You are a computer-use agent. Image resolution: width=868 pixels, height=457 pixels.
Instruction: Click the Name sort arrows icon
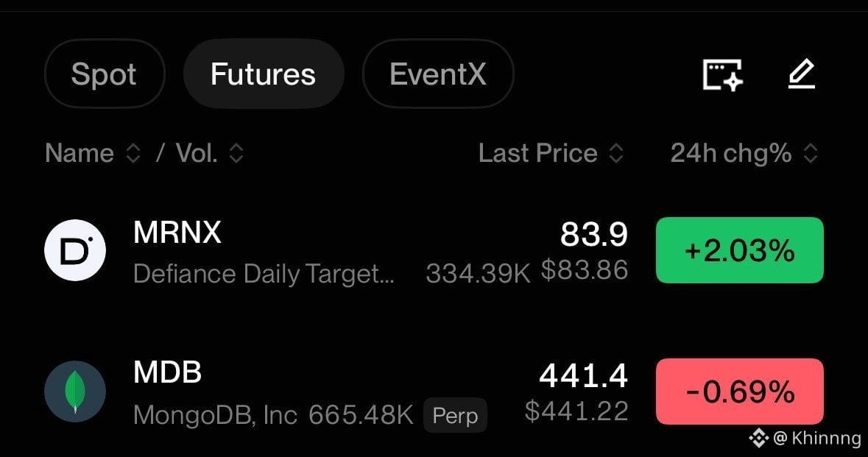tap(133, 153)
